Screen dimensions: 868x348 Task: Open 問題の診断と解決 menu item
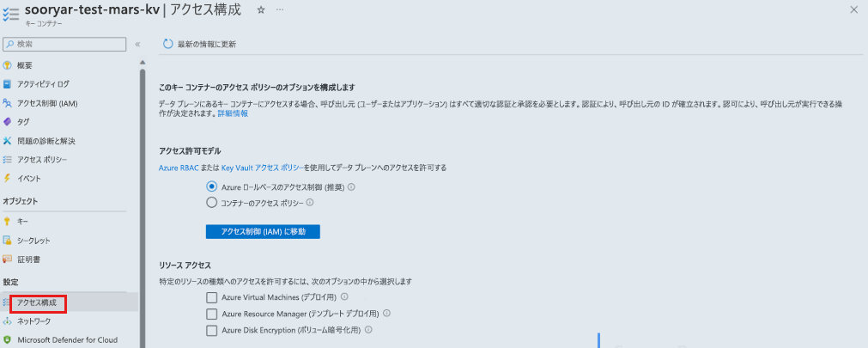coord(46,141)
